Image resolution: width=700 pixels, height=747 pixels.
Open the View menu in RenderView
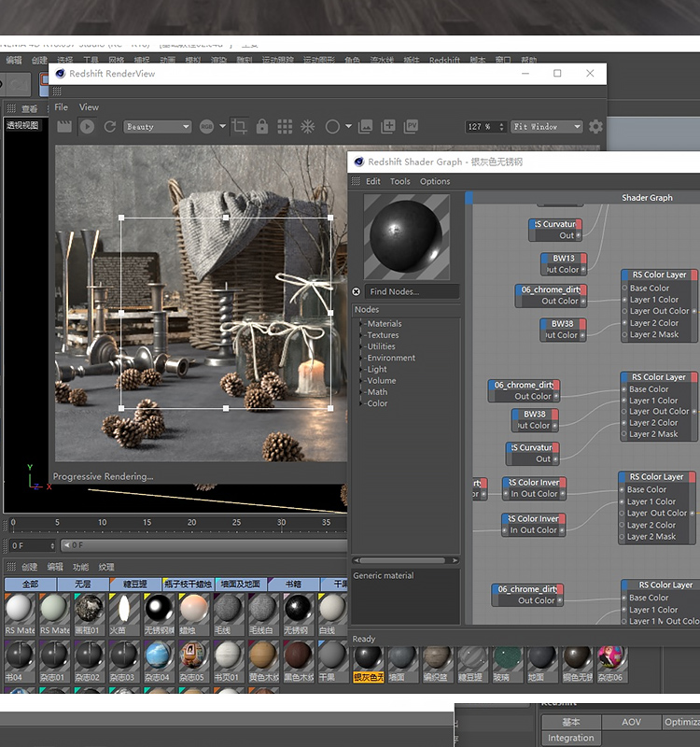click(x=89, y=107)
